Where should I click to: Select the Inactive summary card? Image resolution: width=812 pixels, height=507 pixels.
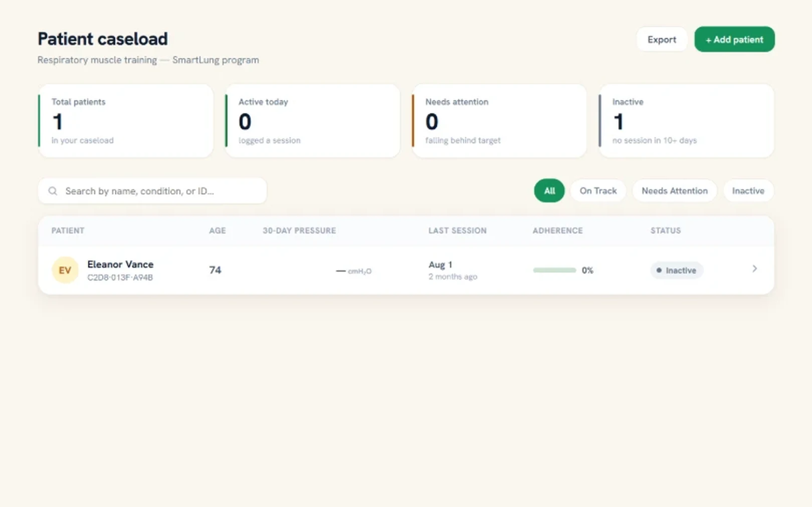point(686,121)
